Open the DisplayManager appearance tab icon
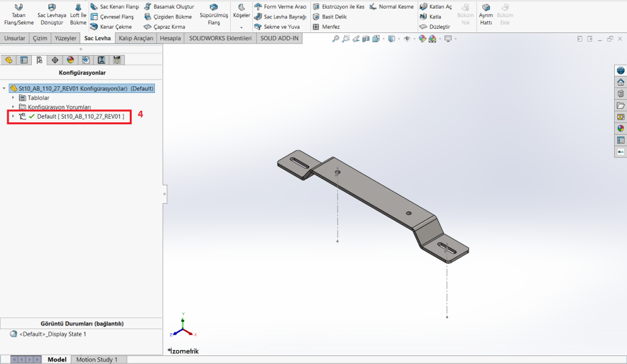 pos(70,60)
